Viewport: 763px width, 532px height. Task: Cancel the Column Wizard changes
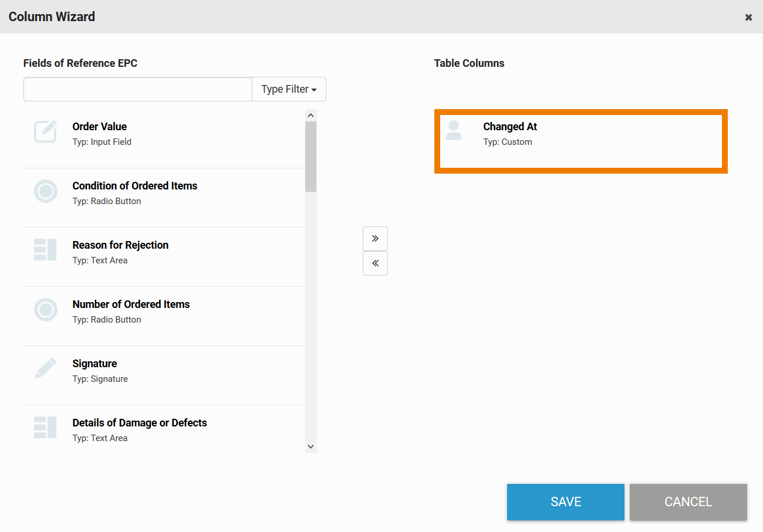[688, 502]
